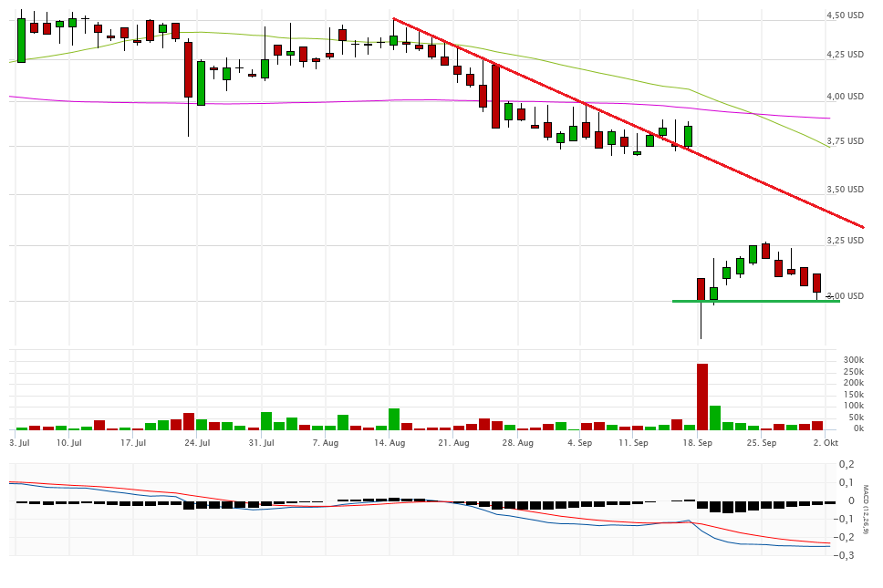This screenshot has width=883, height=588.
Task: Click the 150k volume axis label
Action: pyautogui.click(x=853, y=395)
